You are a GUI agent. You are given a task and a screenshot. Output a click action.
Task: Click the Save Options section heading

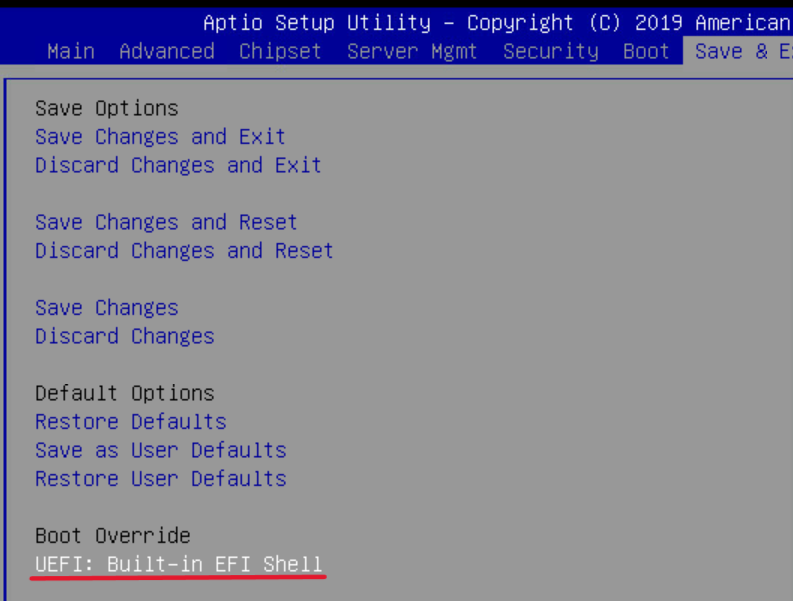click(x=106, y=108)
